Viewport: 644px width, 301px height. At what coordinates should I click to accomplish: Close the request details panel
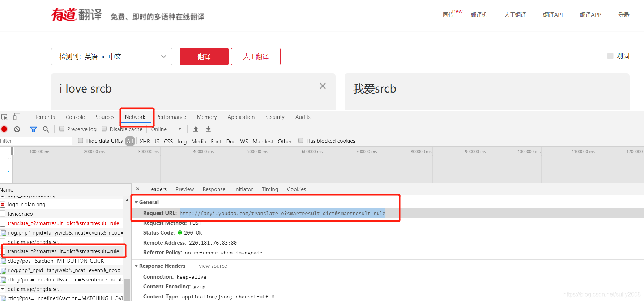pos(138,189)
